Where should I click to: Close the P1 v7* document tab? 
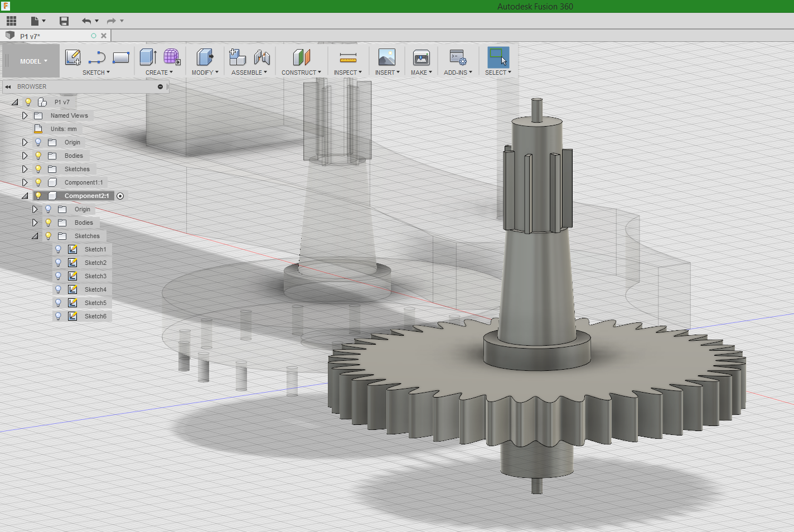coord(104,36)
